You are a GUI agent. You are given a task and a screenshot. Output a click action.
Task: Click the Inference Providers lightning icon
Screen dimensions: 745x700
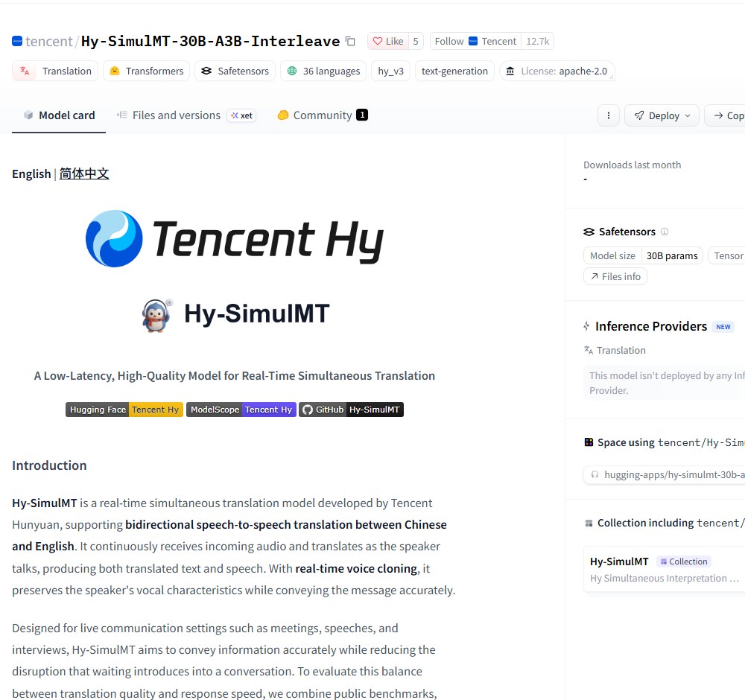tap(586, 326)
